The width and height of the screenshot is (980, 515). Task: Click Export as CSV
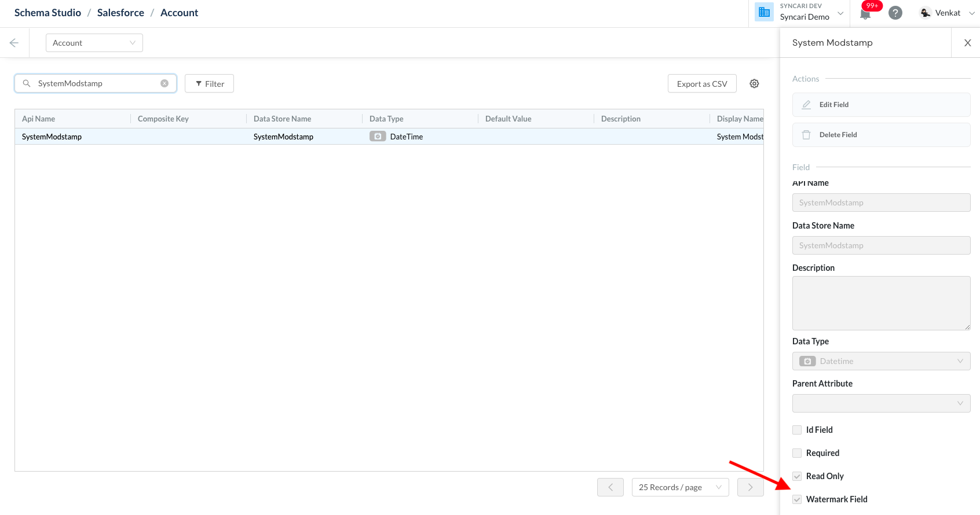pos(702,83)
